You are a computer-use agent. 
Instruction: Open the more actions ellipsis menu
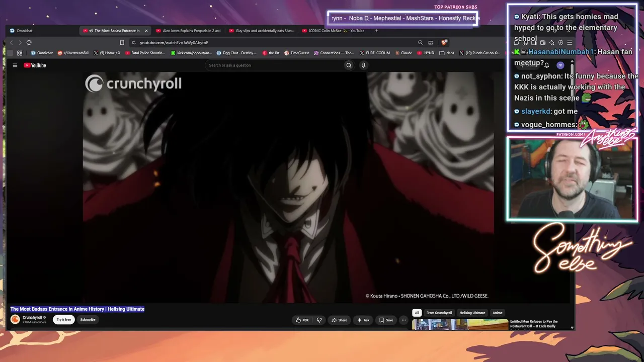click(x=404, y=320)
